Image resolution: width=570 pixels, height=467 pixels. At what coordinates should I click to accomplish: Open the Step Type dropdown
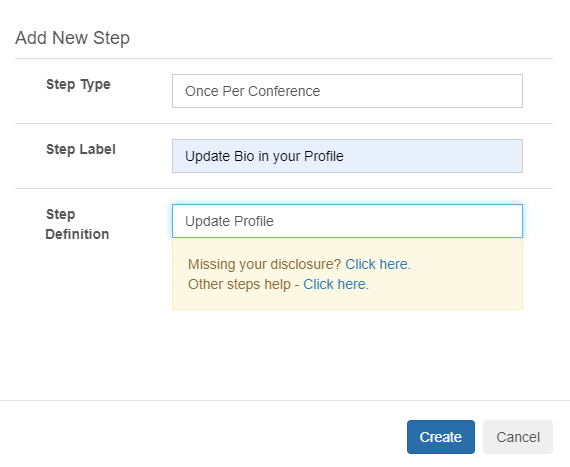[x=347, y=91]
